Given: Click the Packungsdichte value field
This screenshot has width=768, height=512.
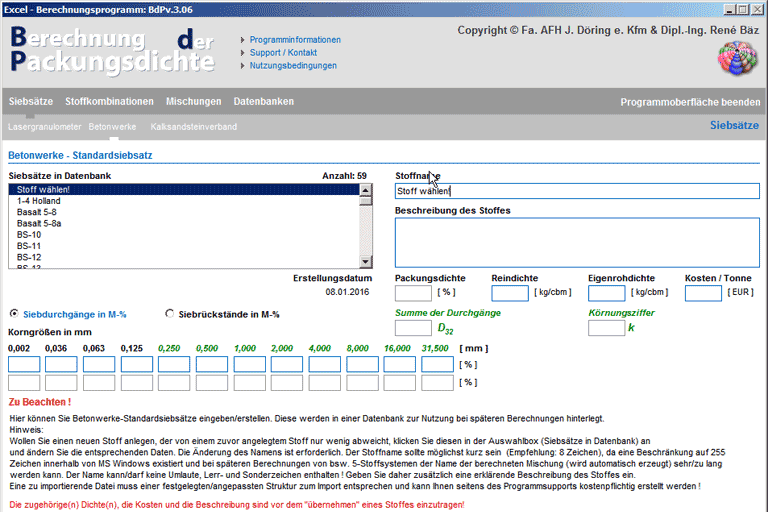Looking at the screenshot, I should tap(413, 293).
